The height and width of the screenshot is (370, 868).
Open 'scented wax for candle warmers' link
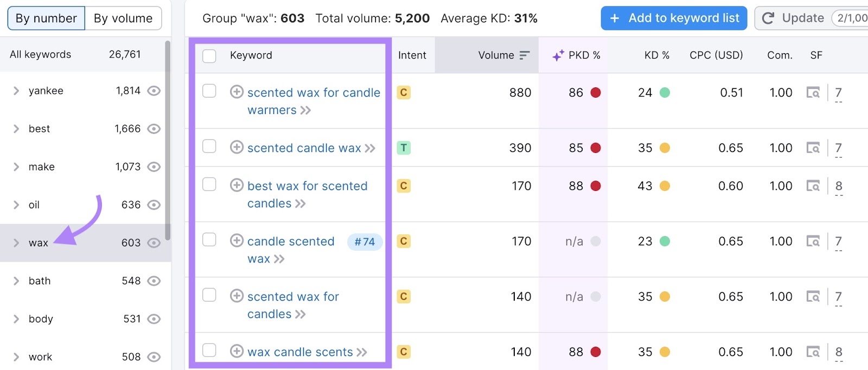click(314, 101)
